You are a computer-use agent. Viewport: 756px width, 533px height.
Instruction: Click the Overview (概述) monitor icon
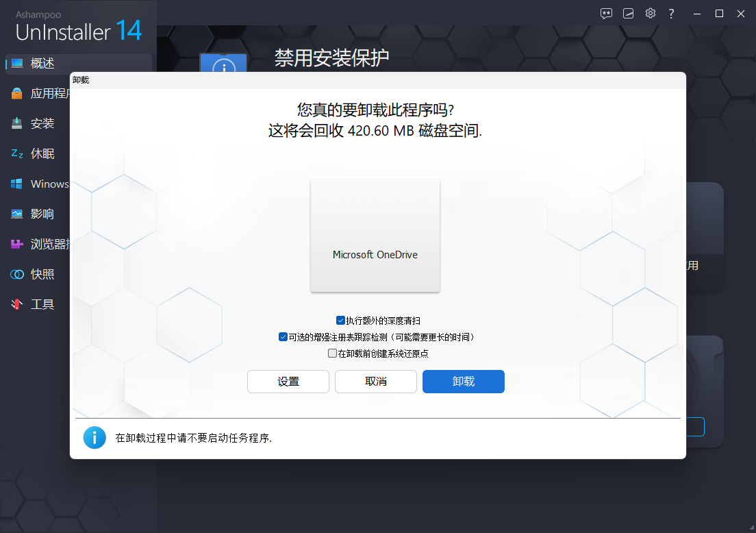[x=17, y=64]
